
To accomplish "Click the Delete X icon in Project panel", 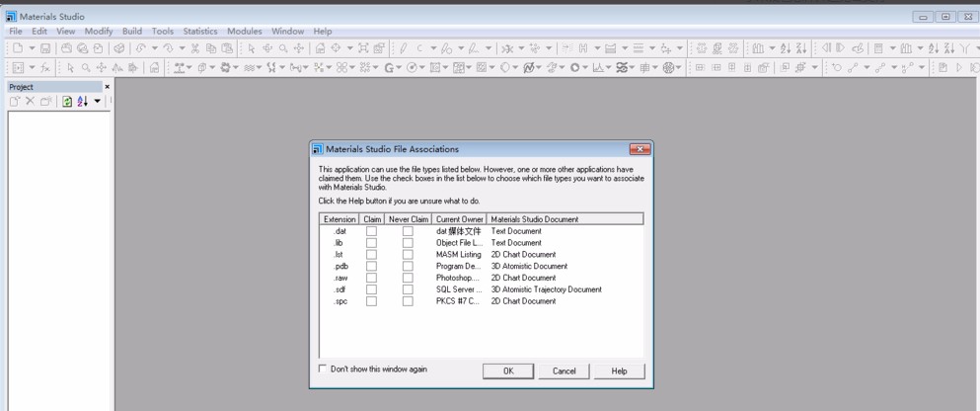I will (x=30, y=102).
